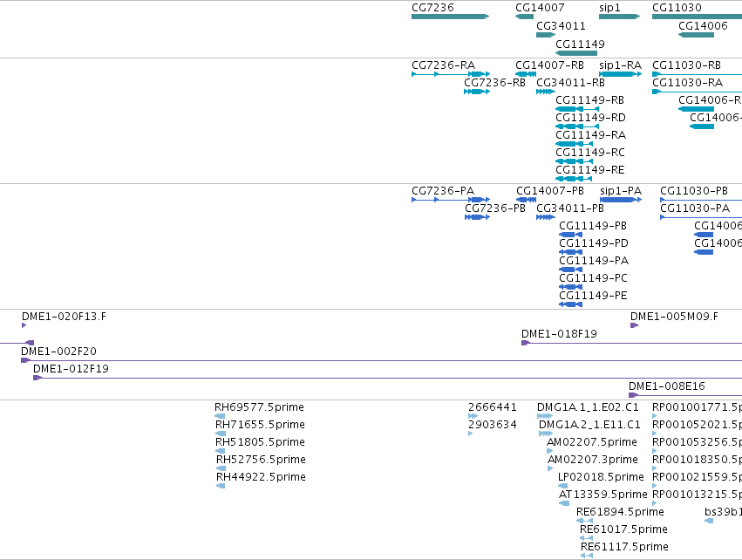Screen dimensions: 742x560
Task: Select protein CG11149-PB
Action: 571,235
